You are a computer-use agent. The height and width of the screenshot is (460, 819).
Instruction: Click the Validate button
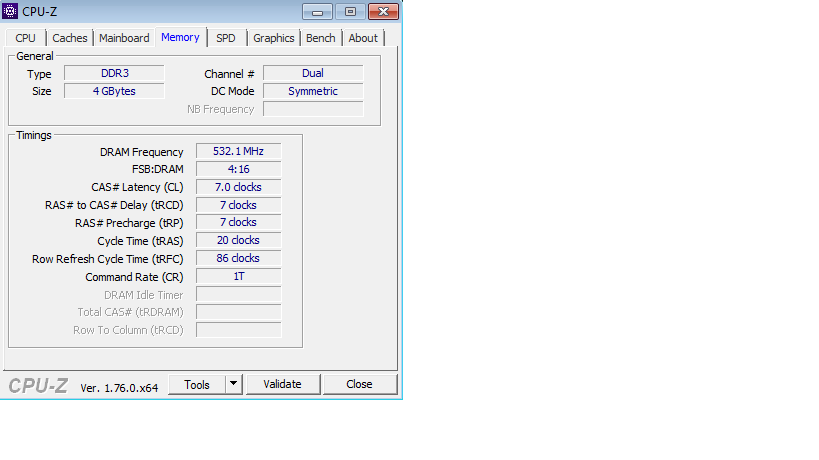[x=283, y=384]
